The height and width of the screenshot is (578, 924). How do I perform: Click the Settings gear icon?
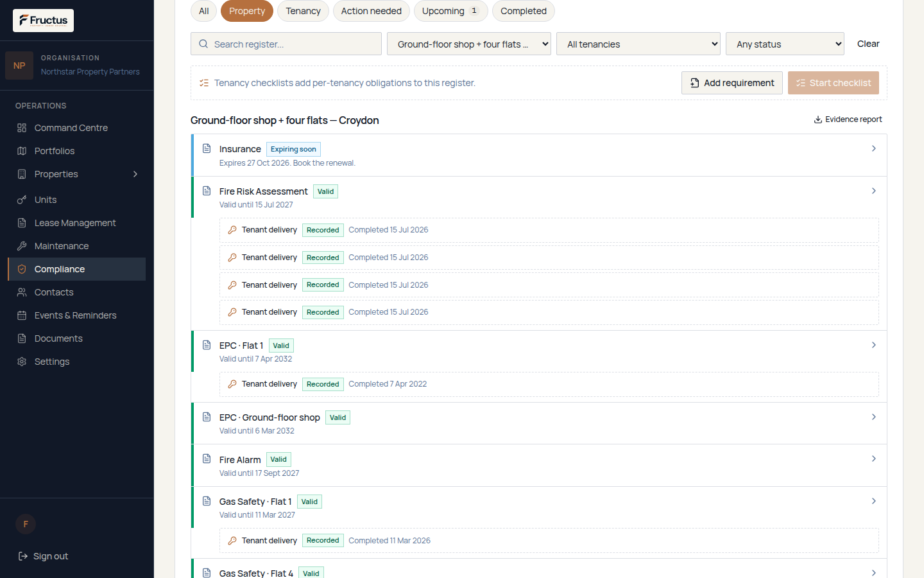coord(22,362)
